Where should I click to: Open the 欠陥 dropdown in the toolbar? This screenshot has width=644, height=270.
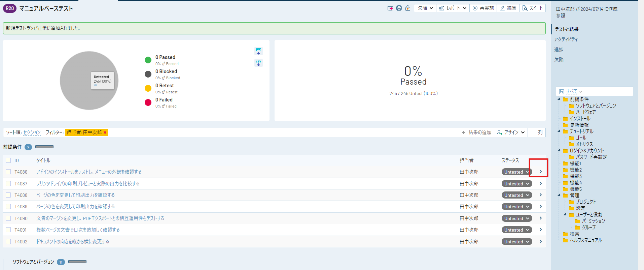coord(425,8)
